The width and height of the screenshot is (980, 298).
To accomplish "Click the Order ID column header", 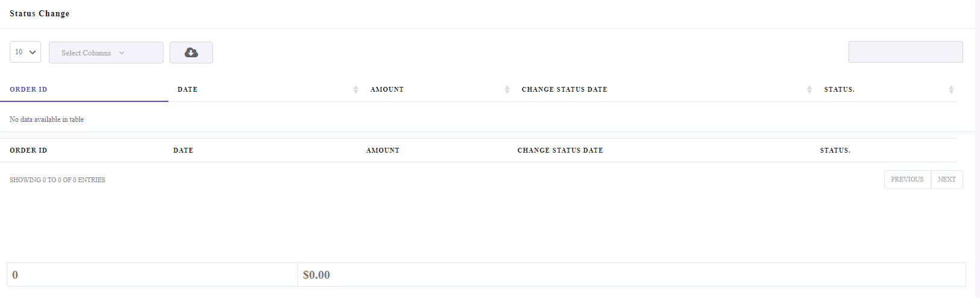I will tap(28, 89).
